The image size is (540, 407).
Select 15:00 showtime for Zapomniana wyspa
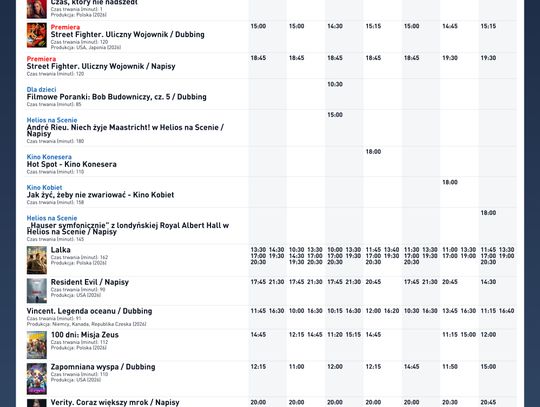(x=488, y=367)
